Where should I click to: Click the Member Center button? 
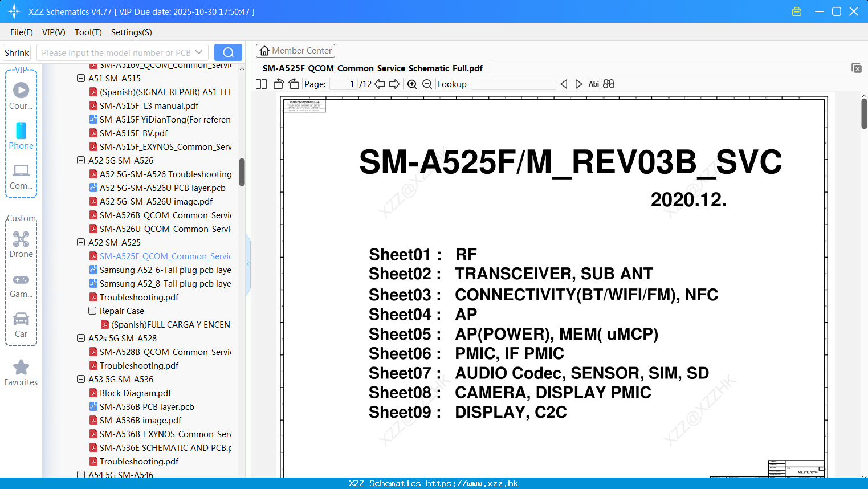coord(295,51)
